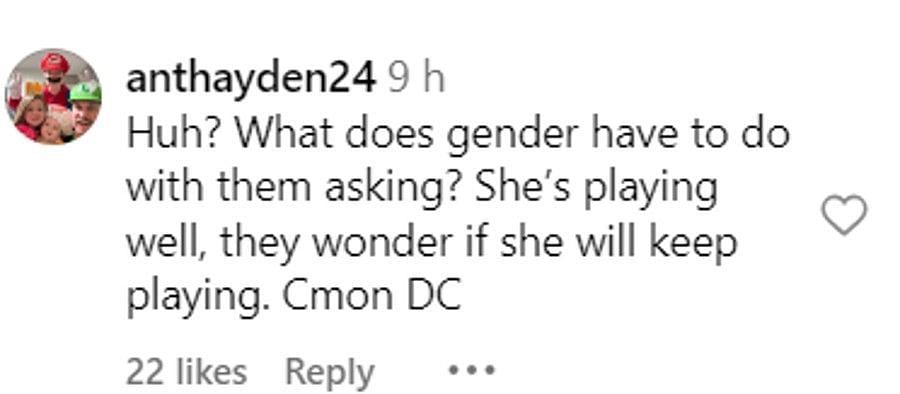Tap the Mario hat avatar thumbnail
The height and width of the screenshot is (394, 900).
click(x=53, y=96)
